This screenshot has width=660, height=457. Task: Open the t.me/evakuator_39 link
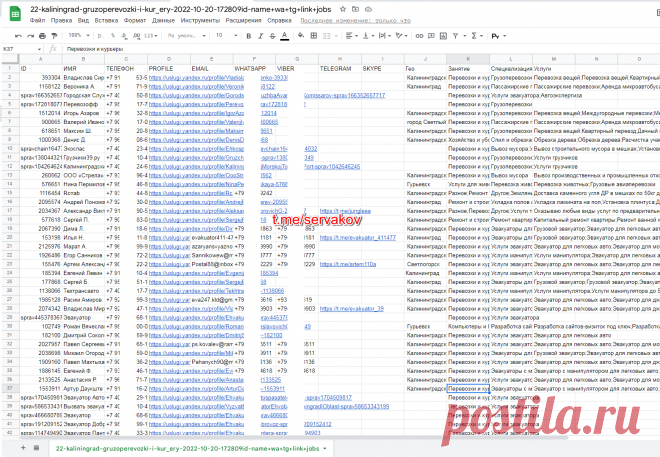point(352,308)
